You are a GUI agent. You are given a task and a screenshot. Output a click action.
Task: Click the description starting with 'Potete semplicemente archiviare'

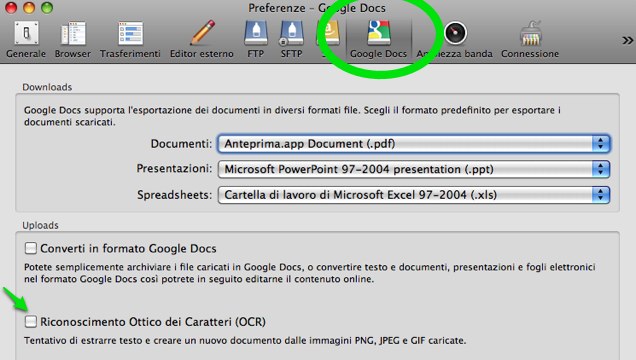tap(309, 273)
